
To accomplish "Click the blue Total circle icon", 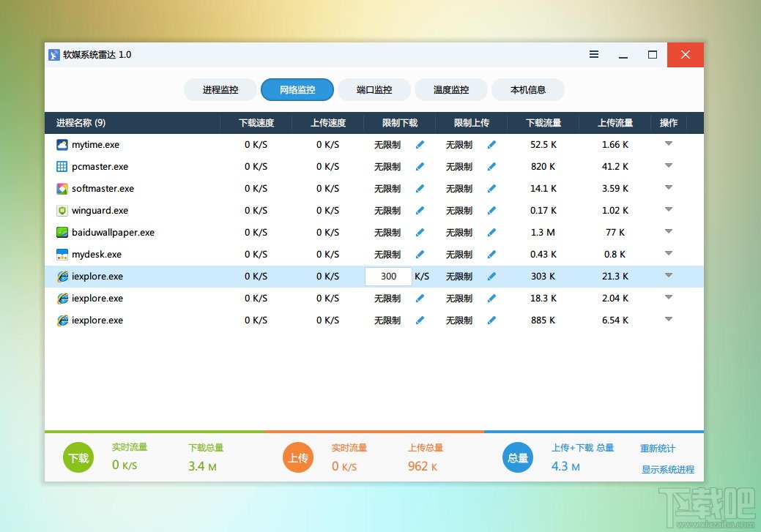I will tap(518, 458).
